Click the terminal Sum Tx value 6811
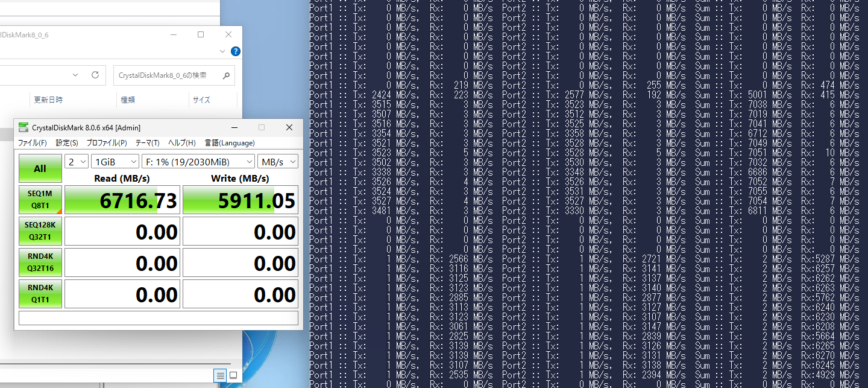 (x=757, y=211)
